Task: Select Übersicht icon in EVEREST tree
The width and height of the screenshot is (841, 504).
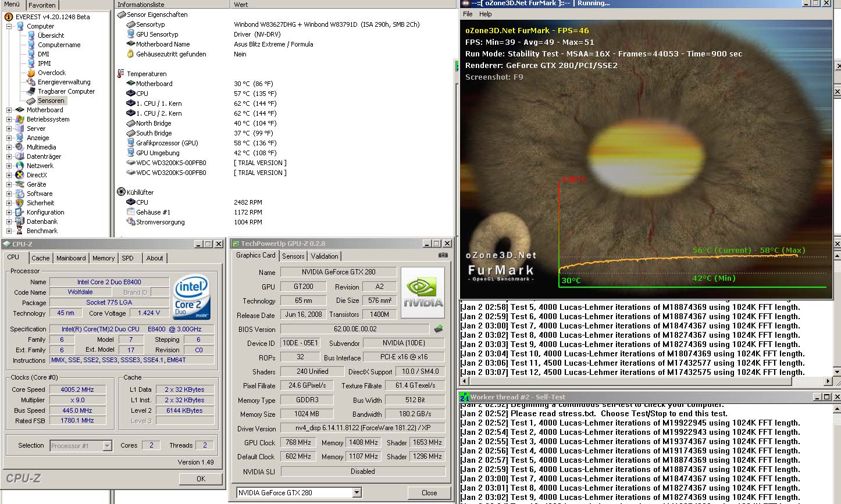Action: coord(31,35)
